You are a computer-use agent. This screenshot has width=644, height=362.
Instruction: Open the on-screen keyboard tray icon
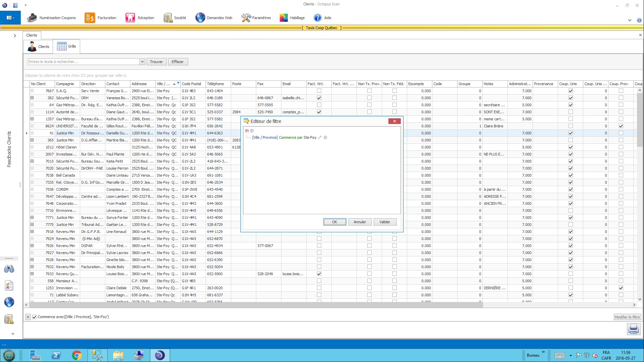coord(559,355)
